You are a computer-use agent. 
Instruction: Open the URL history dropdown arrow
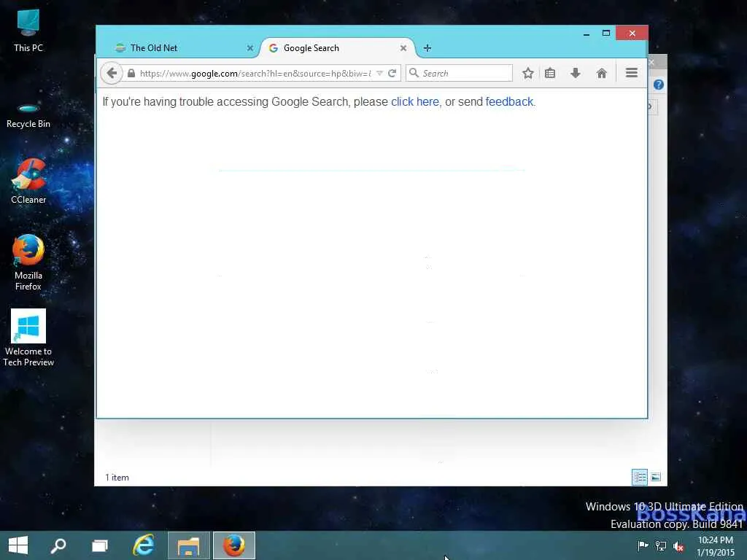[x=379, y=74]
